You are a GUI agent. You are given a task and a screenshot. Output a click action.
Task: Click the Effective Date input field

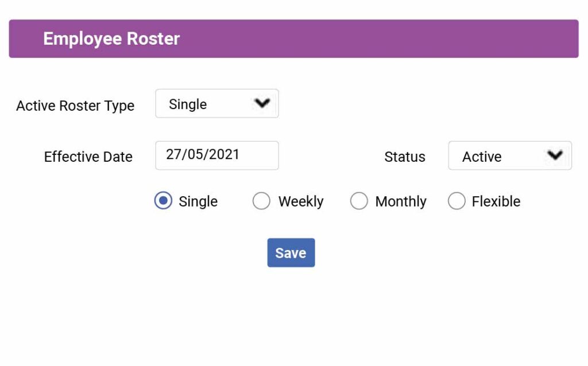pyautogui.click(x=216, y=155)
